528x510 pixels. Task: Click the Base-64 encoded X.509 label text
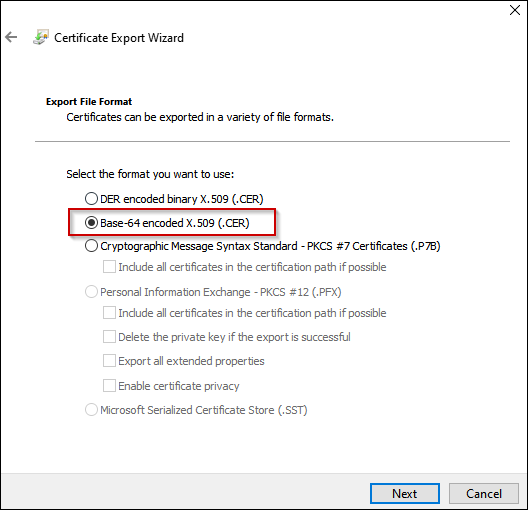(x=175, y=223)
